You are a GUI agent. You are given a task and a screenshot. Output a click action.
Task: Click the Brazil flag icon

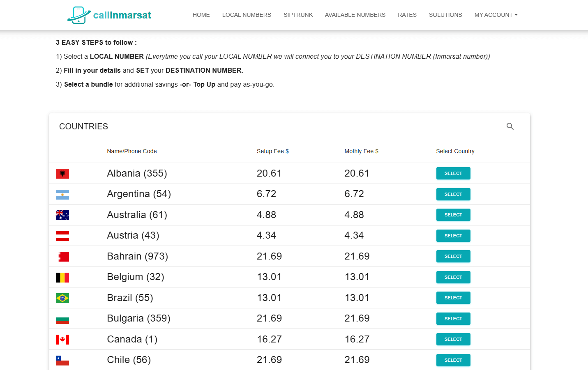(62, 298)
